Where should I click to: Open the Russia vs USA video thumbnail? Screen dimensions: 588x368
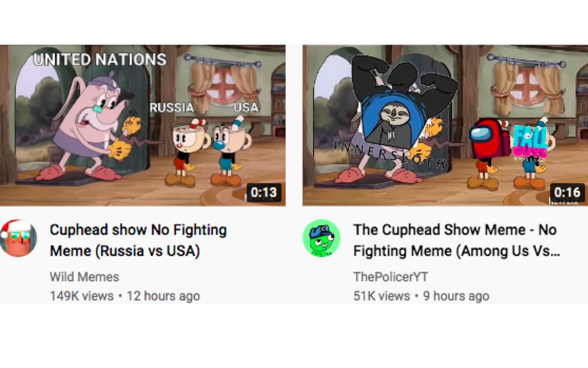(x=143, y=125)
